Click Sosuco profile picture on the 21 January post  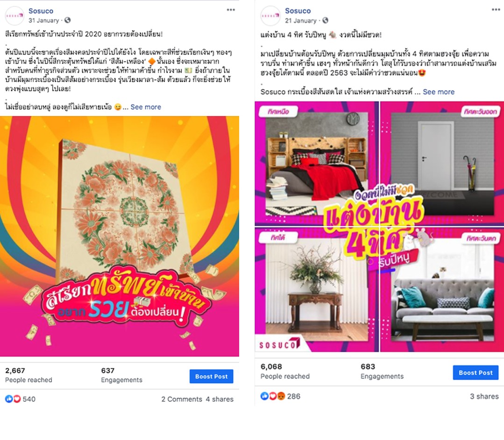tap(270, 15)
